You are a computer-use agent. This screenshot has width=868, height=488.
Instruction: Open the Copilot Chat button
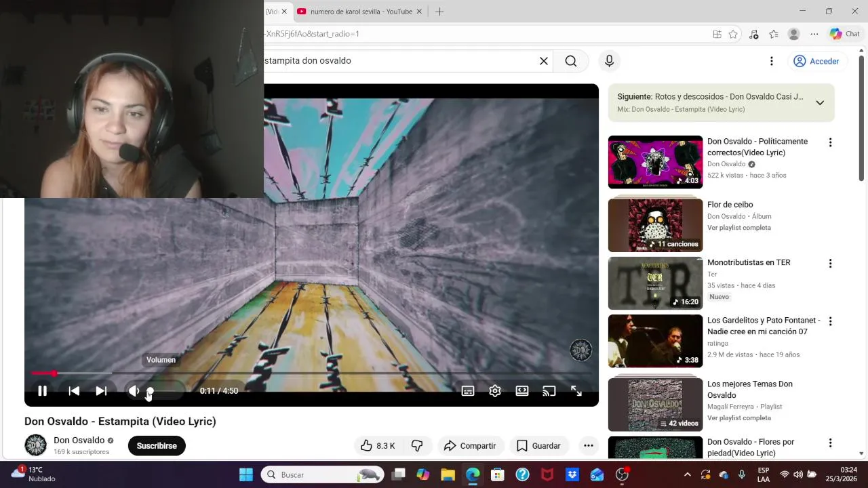click(x=845, y=34)
